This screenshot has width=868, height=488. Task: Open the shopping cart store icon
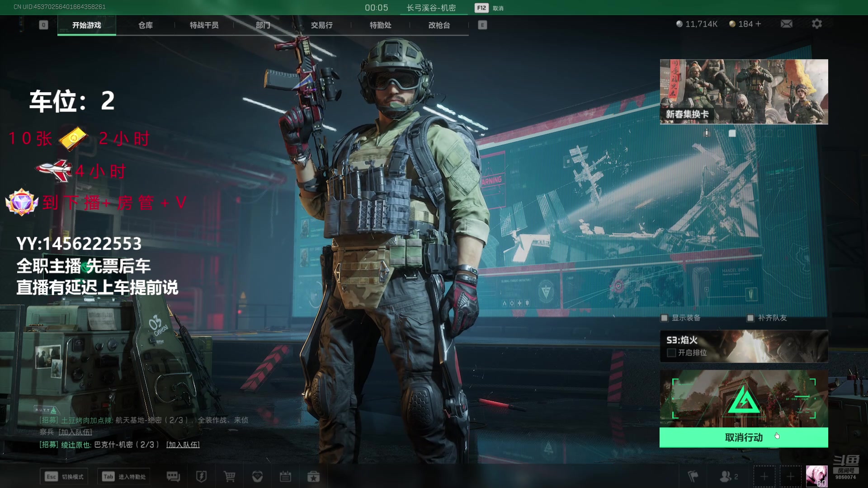pos(229,477)
